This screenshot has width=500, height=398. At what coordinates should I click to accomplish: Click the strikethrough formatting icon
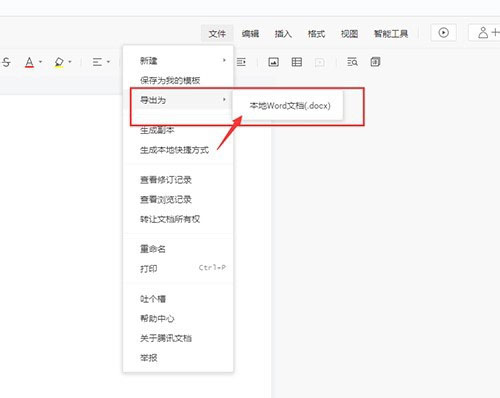click(6, 62)
